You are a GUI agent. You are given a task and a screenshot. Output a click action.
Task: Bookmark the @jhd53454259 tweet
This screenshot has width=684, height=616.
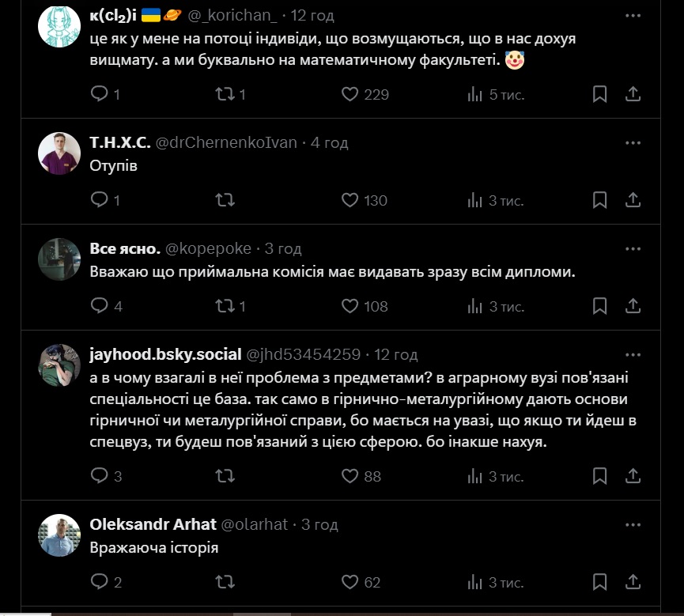(x=600, y=475)
